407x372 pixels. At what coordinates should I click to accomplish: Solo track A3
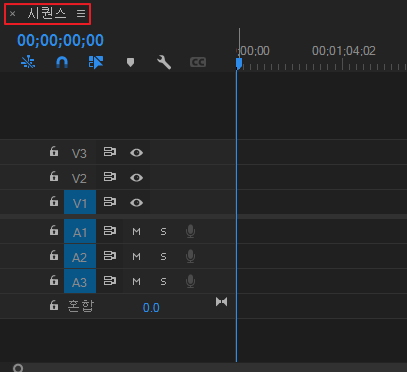coord(163,282)
